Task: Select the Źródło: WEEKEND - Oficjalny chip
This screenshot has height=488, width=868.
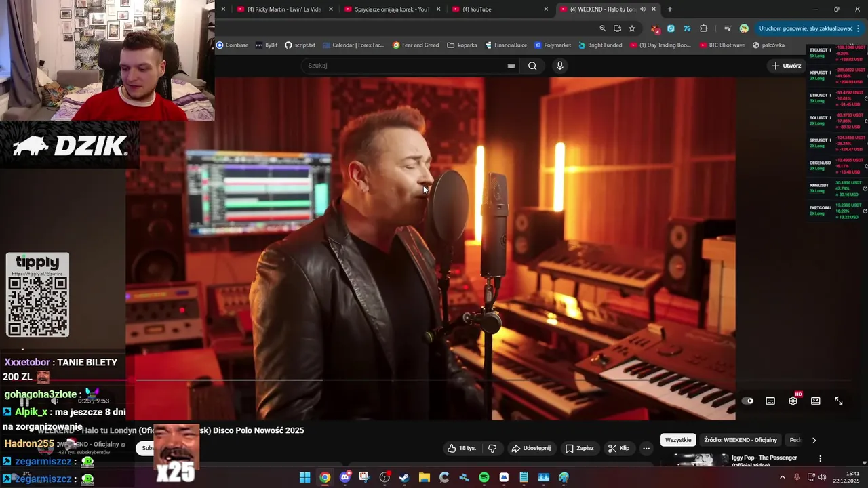Action: click(x=740, y=440)
